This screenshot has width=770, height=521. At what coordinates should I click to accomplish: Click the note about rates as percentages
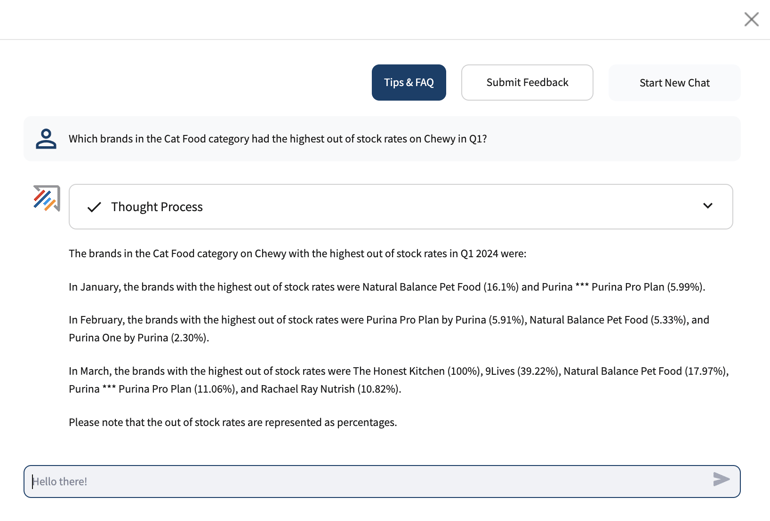coord(233,422)
